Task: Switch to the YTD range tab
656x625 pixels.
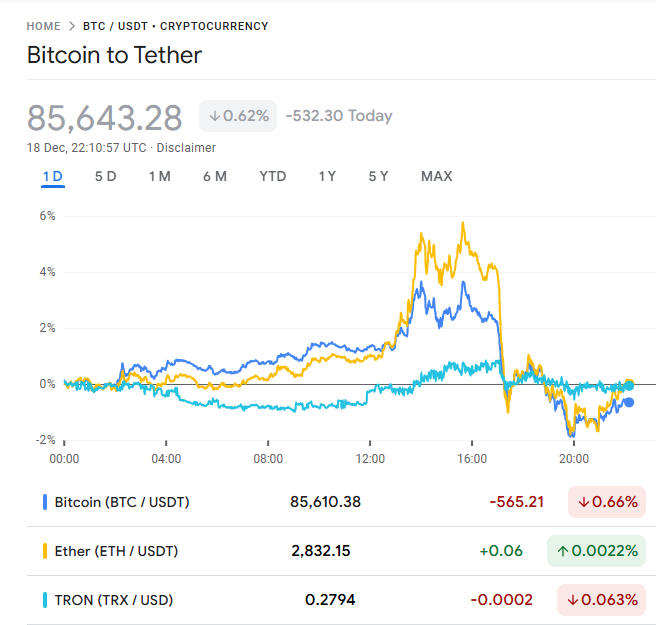Action: click(272, 177)
